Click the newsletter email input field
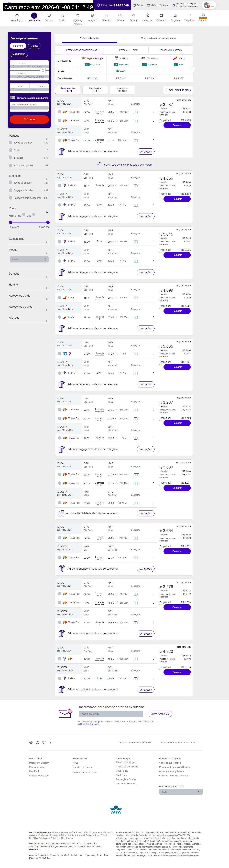This screenshot has width=229, height=868. 111,714
